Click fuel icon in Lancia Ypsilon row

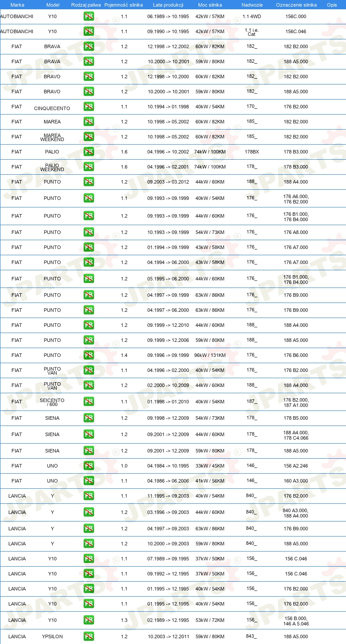point(88,636)
